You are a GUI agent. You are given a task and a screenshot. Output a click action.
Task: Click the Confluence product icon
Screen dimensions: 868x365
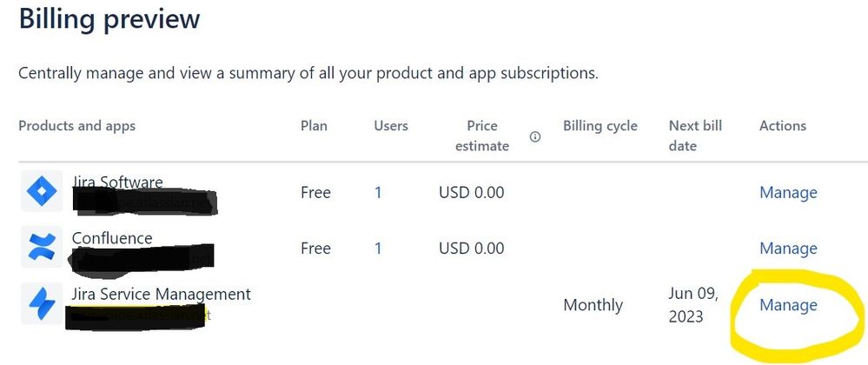pyautogui.click(x=42, y=247)
